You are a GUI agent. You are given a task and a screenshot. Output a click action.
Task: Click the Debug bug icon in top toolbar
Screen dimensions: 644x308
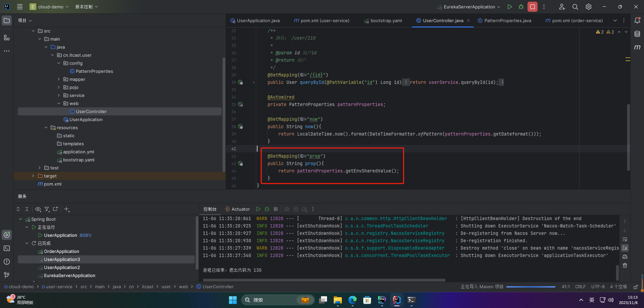[x=521, y=7]
